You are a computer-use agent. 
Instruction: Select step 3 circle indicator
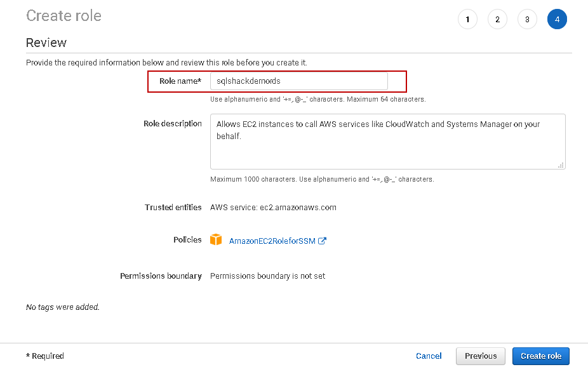pyautogui.click(x=527, y=20)
